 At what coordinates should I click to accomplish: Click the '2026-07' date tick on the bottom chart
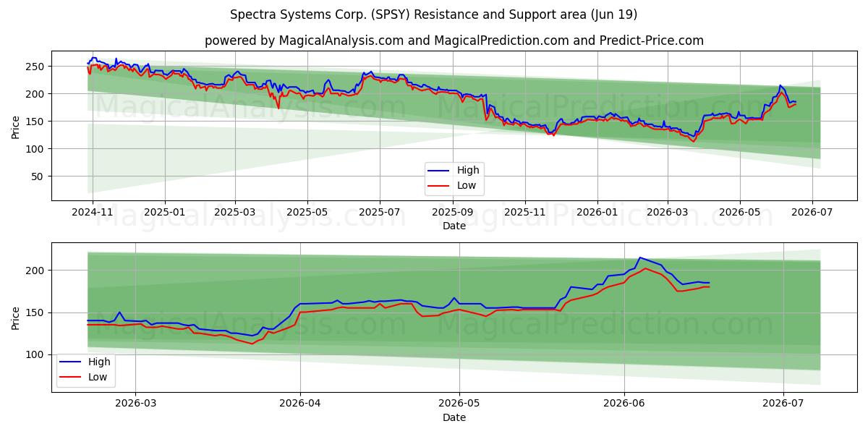point(783,404)
